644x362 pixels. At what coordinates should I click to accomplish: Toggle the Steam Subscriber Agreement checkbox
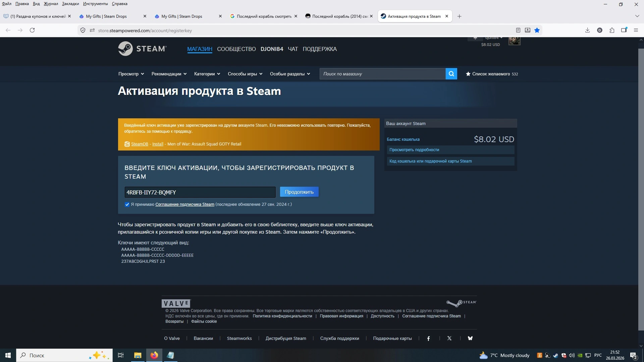tap(127, 204)
